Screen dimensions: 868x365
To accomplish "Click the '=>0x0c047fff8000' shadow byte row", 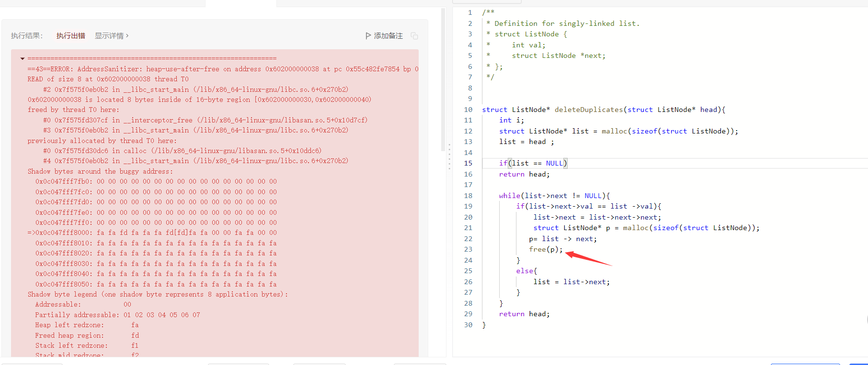I will click(x=152, y=232).
